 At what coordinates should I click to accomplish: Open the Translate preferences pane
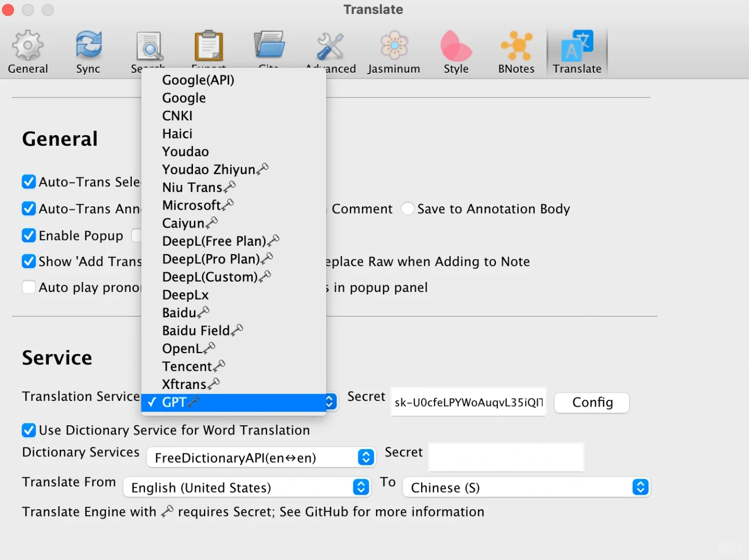point(577,52)
